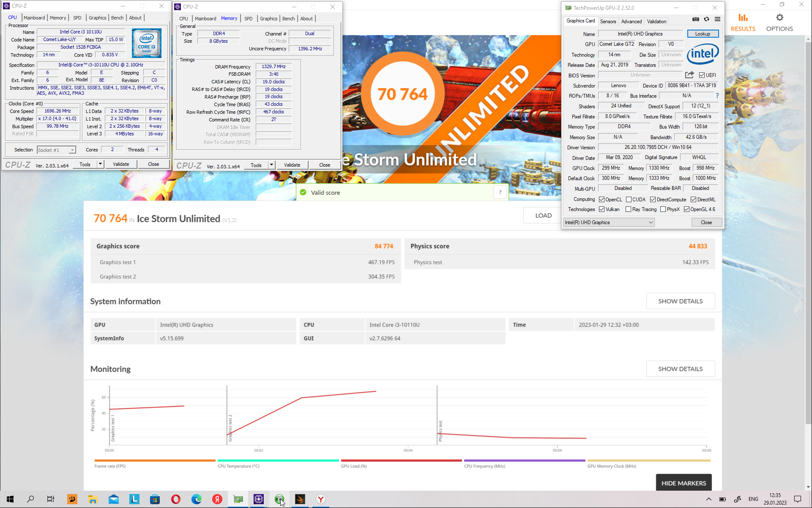Launch Microsoft Edge from taskbar
812x508 pixels.
pyautogui.click(x=197, y=499)
